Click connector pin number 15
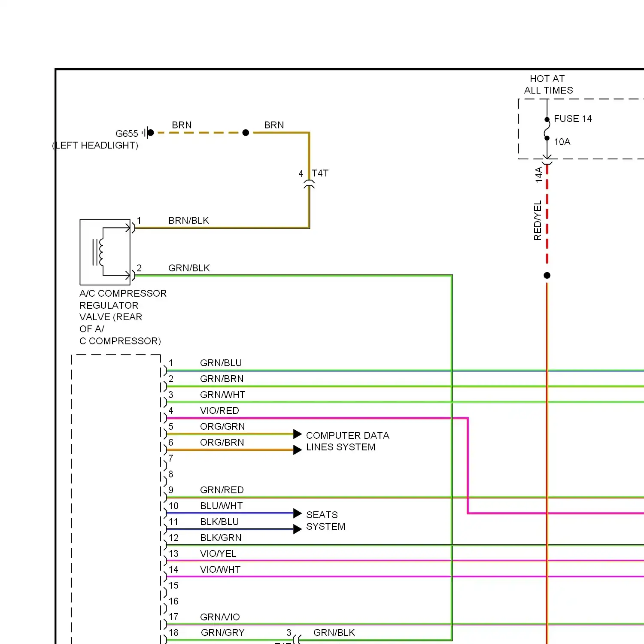644x644 pixels. [173, 585]
